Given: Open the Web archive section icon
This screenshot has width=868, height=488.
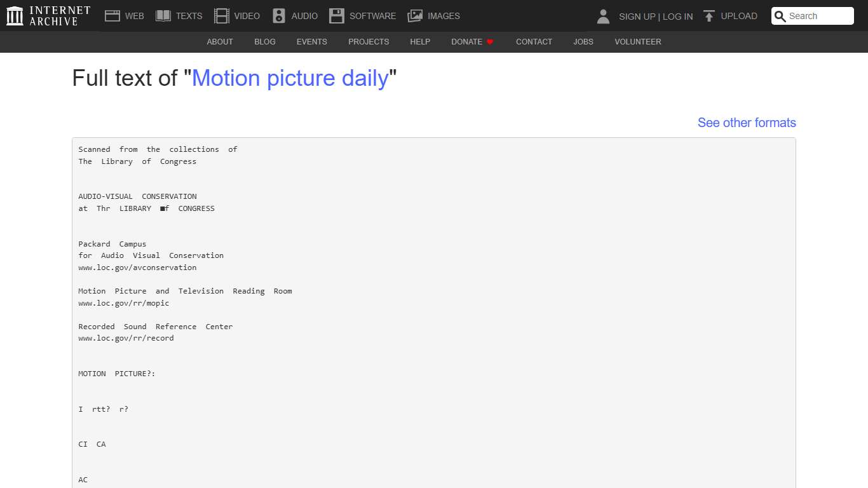Looking at the screenshot, I should pos(112,15).
